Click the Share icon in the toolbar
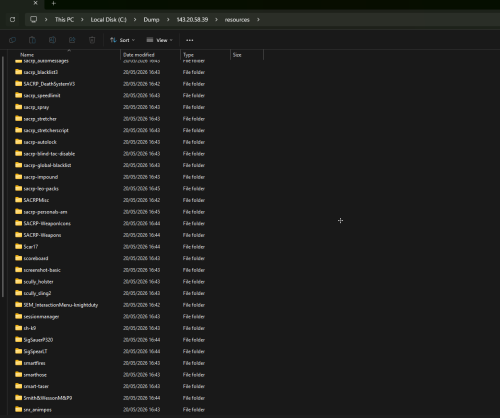 (x=72, y=40)
